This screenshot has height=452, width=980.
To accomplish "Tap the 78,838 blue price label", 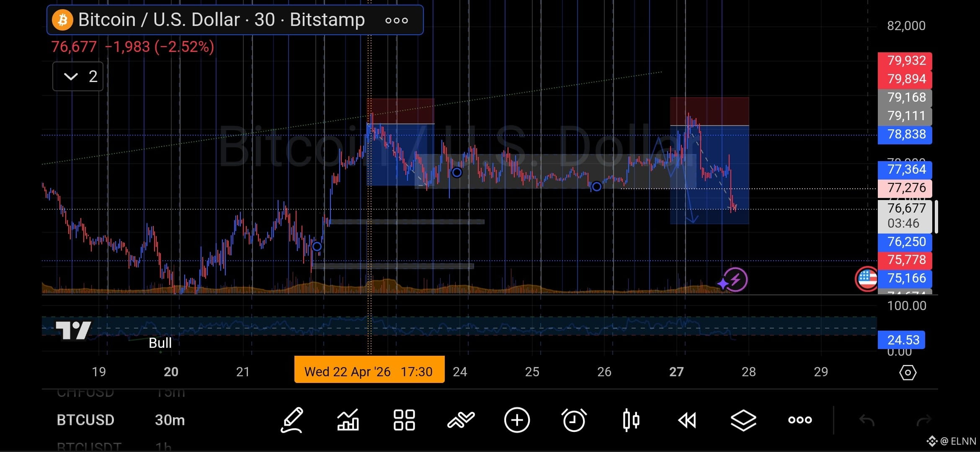I will tap(905, 134).
